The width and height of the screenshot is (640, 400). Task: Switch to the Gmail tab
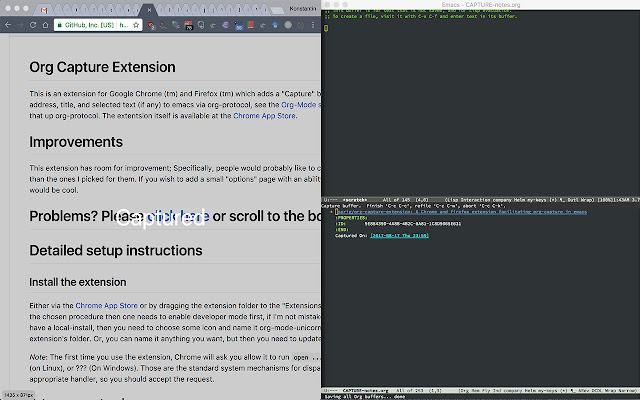tap(44, 9)
